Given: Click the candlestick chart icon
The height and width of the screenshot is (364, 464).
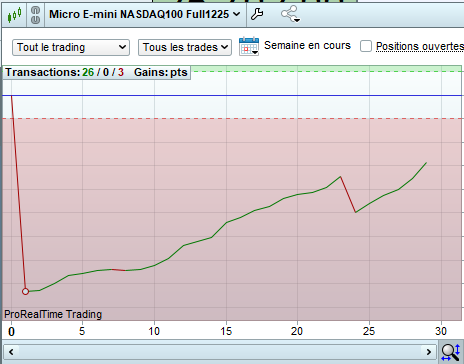Looking at the screenshot, I should (x=14, y=15).
